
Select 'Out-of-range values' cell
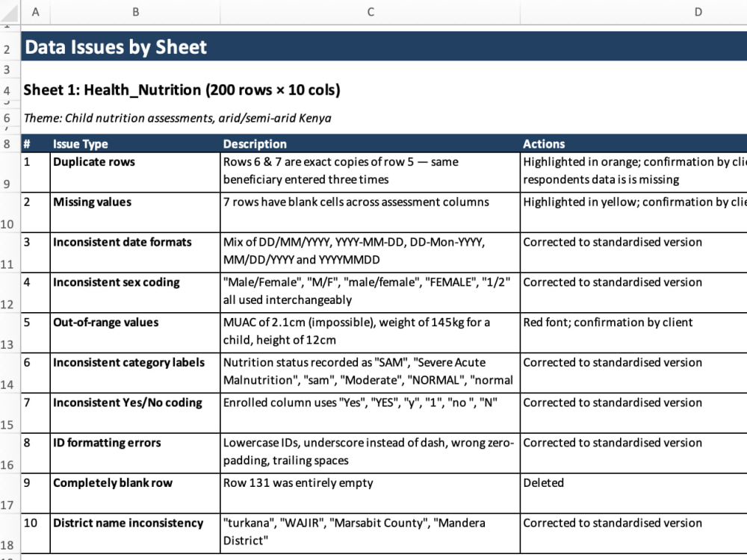pos(135,333)
